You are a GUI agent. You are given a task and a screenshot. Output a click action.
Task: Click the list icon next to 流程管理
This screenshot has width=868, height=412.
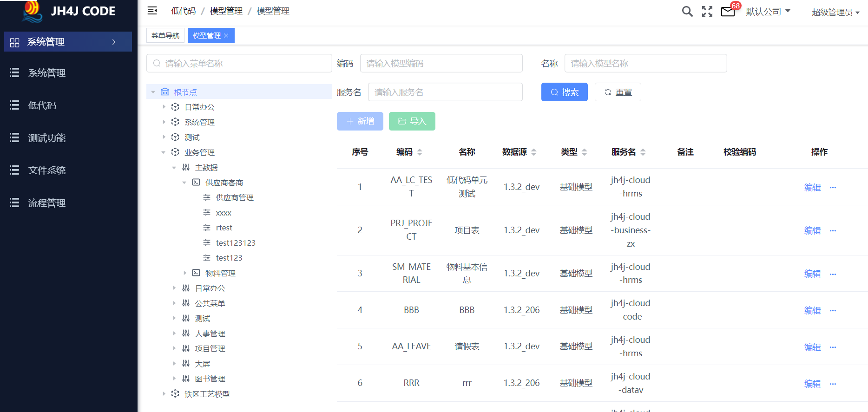(x=14, y=203)
